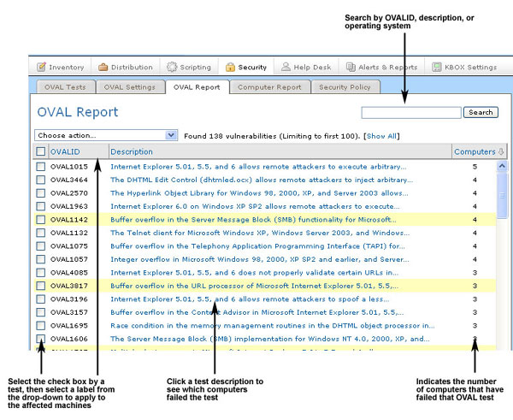This screenshot has width=513, height=420.
Task: Sort the list by OVALID column
Action: [65, 151]
